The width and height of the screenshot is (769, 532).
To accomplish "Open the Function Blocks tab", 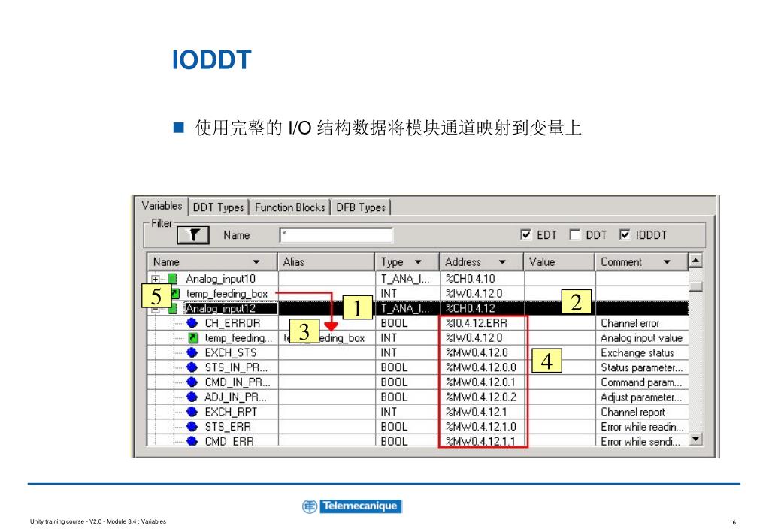I will 290,207.
